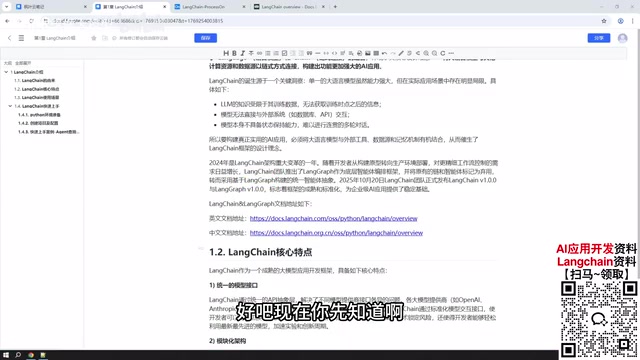
Task: Bookmark the page with the browser star
Action: (x=604, y=21)
